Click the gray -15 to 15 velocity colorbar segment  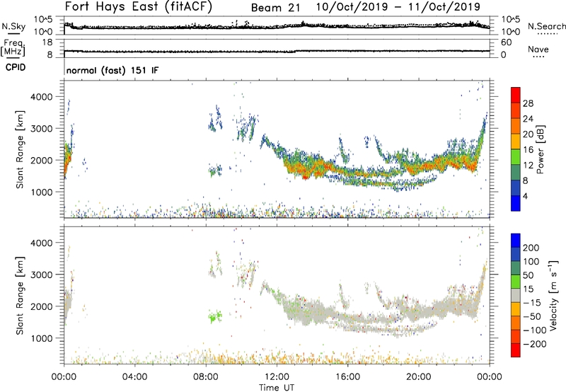click(516, 296)
